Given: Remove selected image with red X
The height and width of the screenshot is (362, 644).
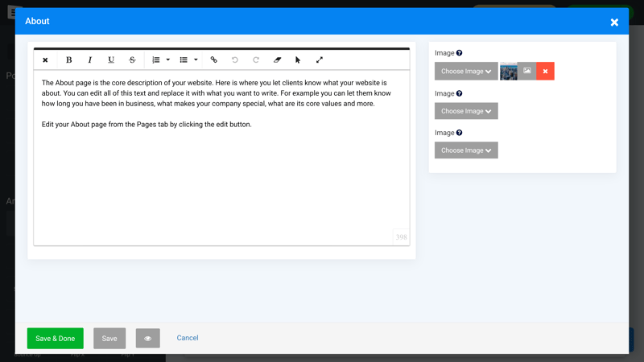Looking at the screenshot, I should (x=545, y=72).
